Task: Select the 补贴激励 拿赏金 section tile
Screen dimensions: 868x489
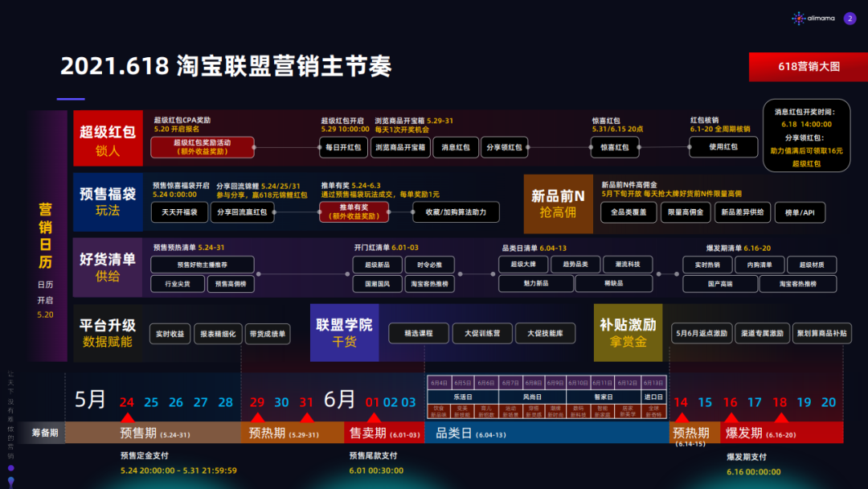Action: [x=628, y=333]
